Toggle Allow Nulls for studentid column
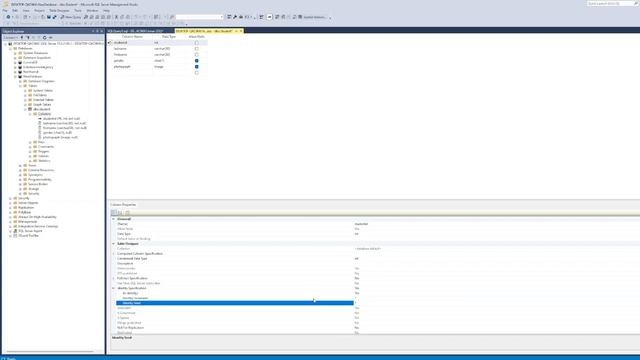640x360 pixels. (x=197, y=42)
